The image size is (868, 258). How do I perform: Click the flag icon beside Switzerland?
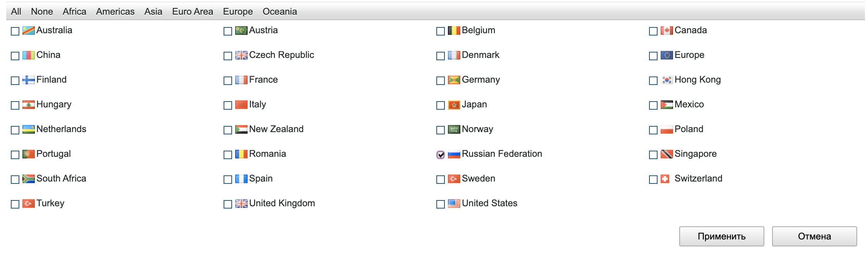click(665, 179)
